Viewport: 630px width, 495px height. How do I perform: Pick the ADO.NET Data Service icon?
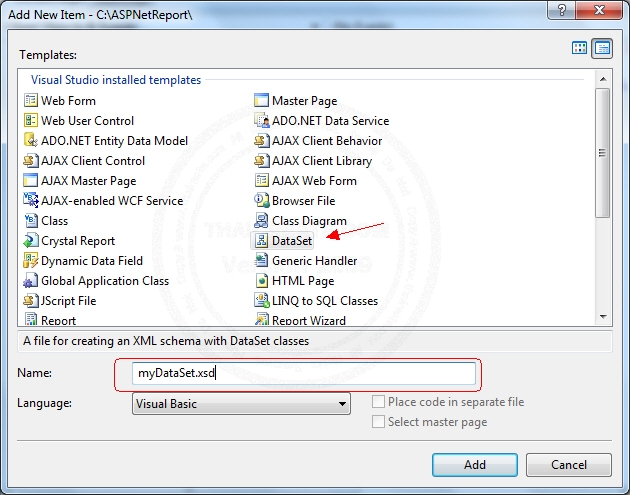tap(262, 120)
